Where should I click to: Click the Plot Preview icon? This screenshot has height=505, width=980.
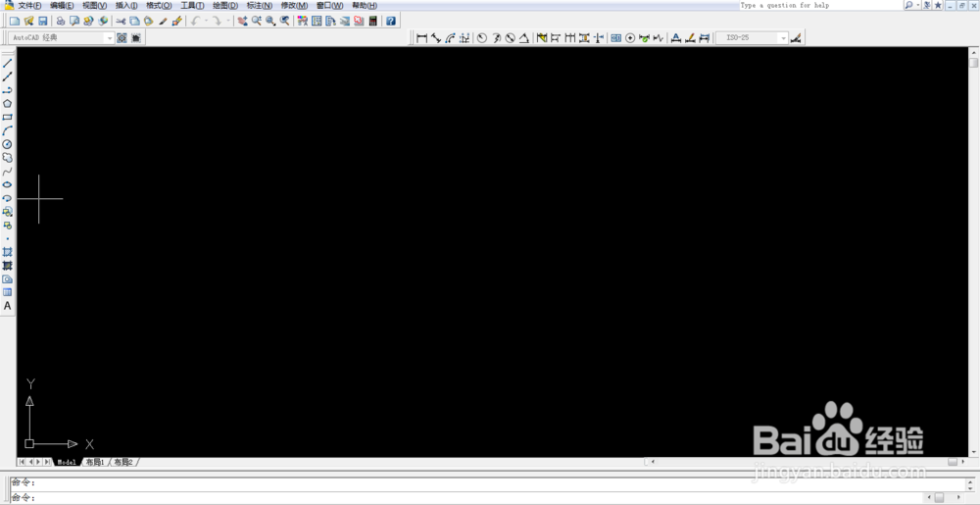click(74, 21)
